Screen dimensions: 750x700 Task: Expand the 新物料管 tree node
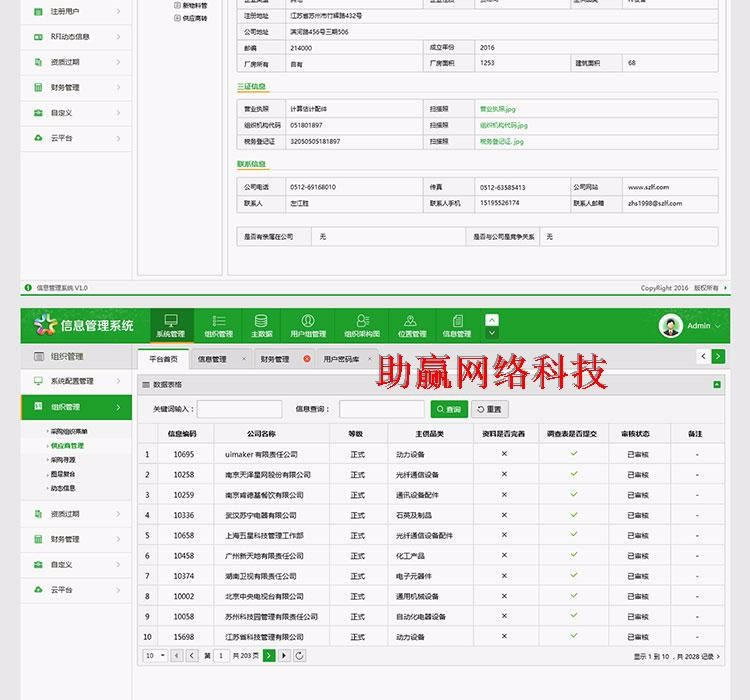pos(177,5)
